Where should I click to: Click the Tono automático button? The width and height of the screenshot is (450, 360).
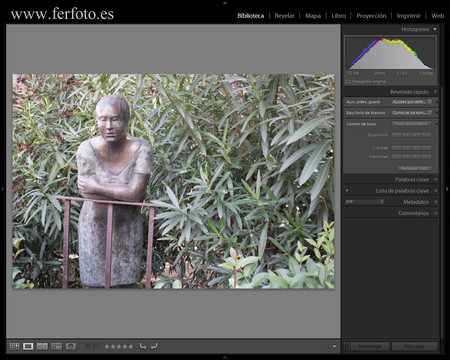coord(411,124)
